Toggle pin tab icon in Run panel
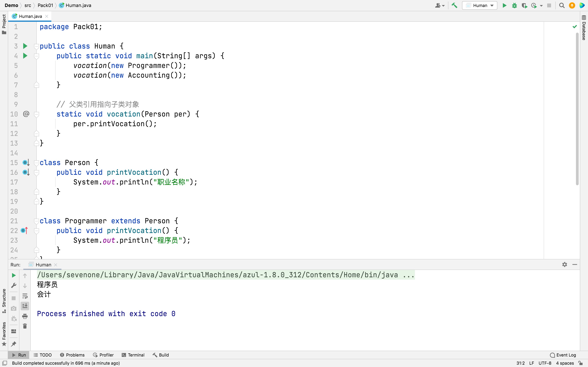The width and height of the screenshot is (588, 367). click(14, 344)
